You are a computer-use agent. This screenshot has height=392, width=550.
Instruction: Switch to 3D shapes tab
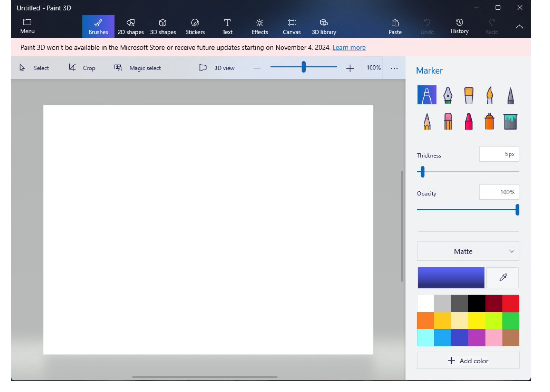tap(163, 26)
